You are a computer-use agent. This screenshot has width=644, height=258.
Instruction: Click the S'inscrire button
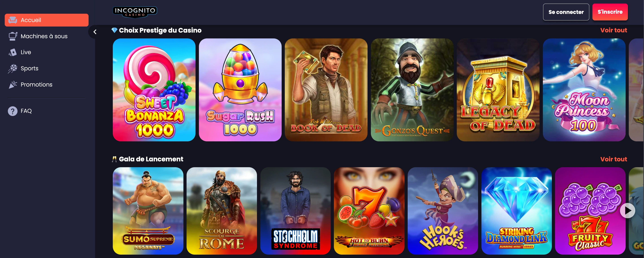(x=610, y=12)
